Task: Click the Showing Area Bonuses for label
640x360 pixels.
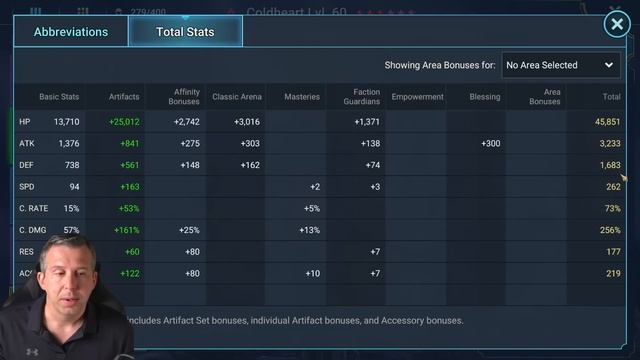Action: [440, 65]
